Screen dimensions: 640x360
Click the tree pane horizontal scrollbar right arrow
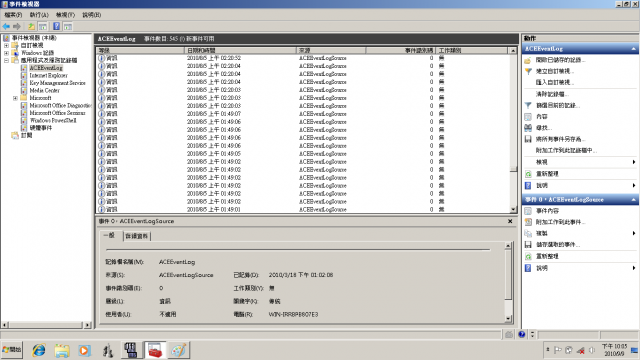coord(87,325)
